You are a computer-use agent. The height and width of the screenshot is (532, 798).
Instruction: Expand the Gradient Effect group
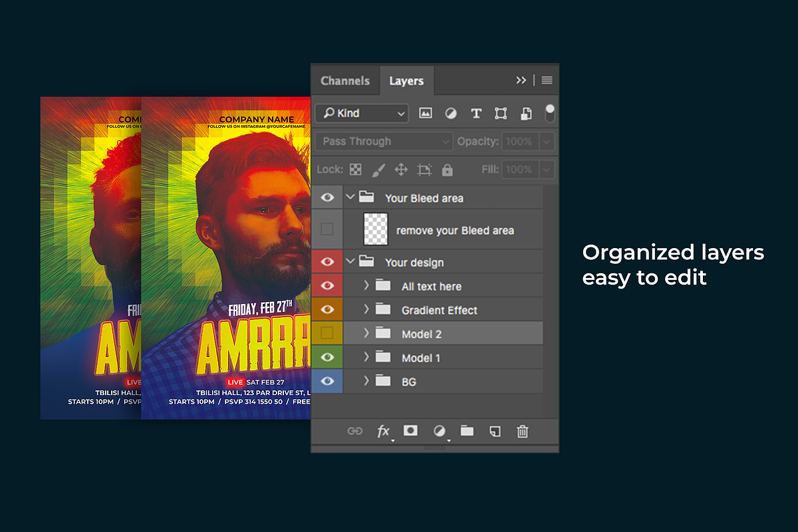[366, 310]
